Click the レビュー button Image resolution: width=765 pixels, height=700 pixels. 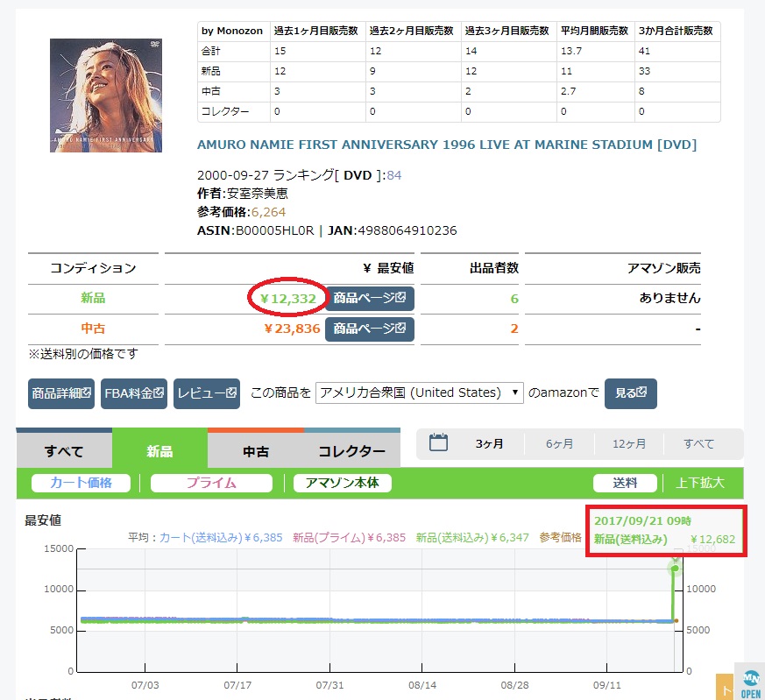coord(207,393)
